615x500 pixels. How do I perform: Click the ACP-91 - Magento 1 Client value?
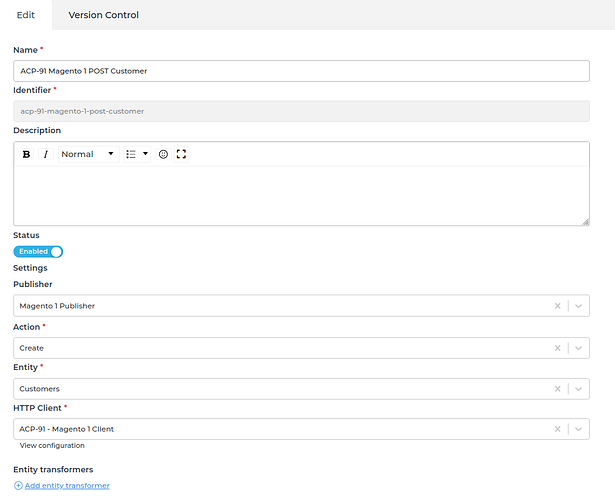coord(66,429)
